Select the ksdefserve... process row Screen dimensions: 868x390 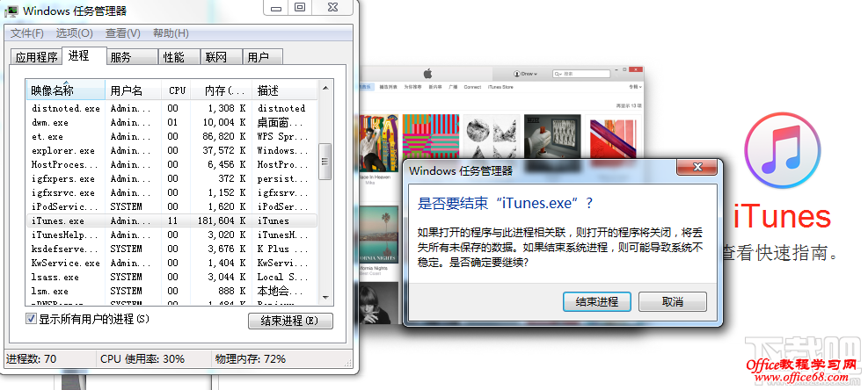click(x=171, y=249)
